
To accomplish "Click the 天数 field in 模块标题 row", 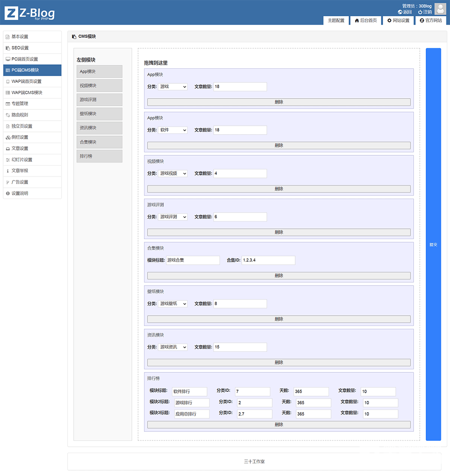I will (311, 392).
